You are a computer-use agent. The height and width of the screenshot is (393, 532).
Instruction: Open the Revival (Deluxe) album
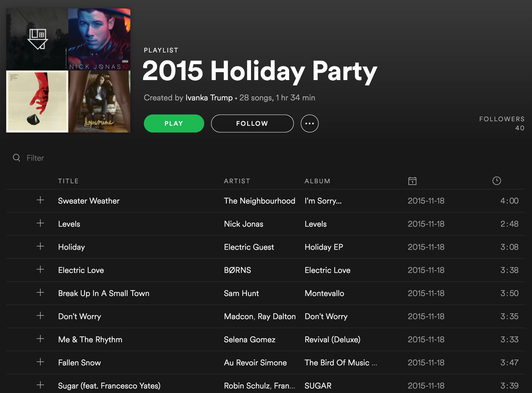[x=333, y=339]
